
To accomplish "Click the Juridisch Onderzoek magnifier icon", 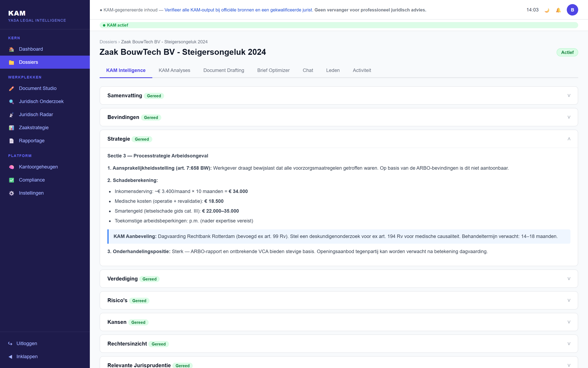I will coord(11,102).
